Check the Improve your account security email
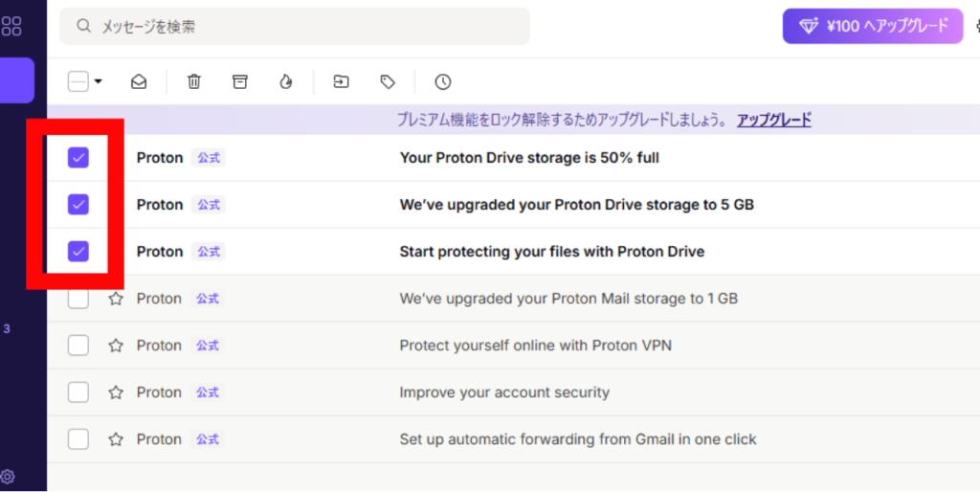Screen dimensions: 980x492 [78, 392]
